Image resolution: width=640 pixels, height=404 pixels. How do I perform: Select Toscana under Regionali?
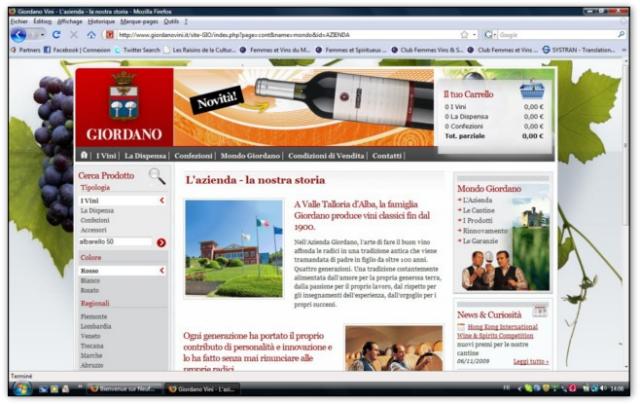(x=92, y=346)
